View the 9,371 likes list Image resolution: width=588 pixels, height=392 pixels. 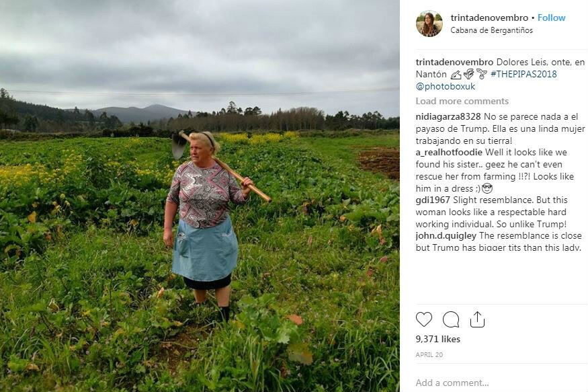438,339
